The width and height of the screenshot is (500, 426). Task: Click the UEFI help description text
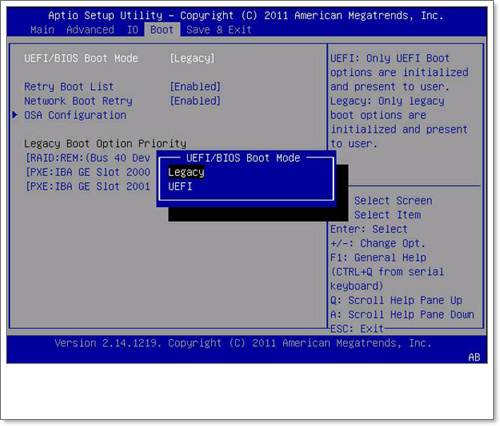(399, 101)
